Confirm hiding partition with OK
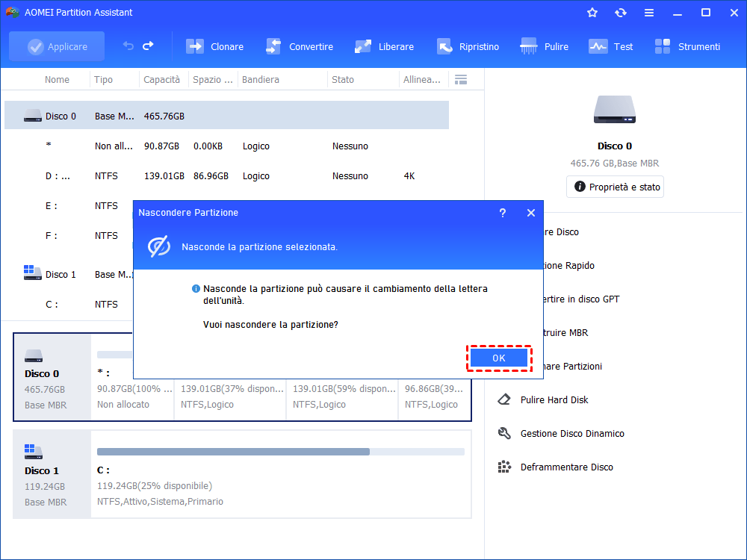 tap(499, 358)
